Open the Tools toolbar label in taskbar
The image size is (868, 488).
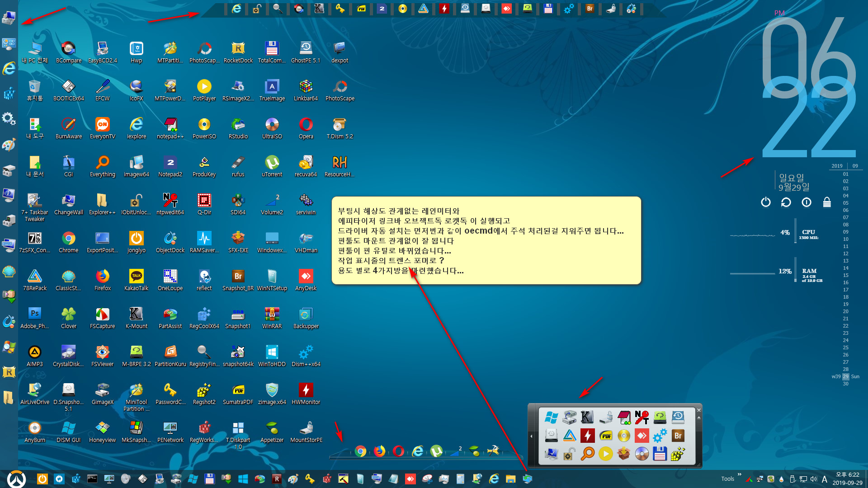pyautogui.click(x=727, y=479)
